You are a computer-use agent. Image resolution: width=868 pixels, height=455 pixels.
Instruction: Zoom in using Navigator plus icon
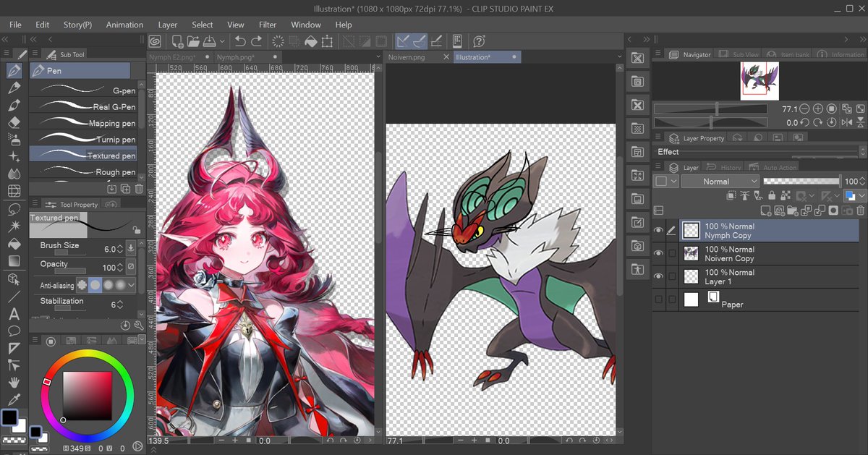tap(817, 109)
